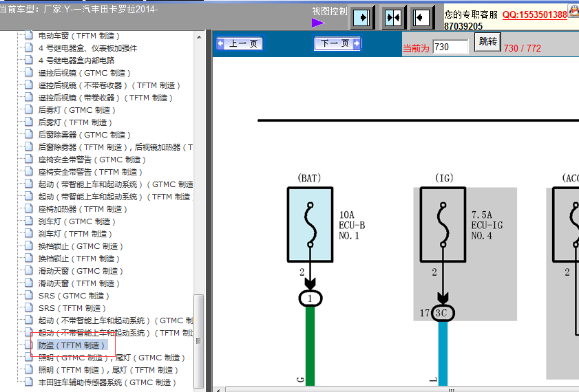Open 丰田驻车辅助传感器系统 (GTMC 制造)
The width and height of the screenshot is (579, 392).
(x=107, y=383)
